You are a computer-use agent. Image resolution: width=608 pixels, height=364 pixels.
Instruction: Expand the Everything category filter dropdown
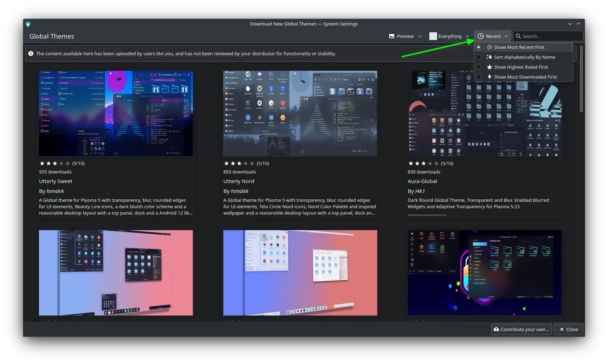click(449, 36)
